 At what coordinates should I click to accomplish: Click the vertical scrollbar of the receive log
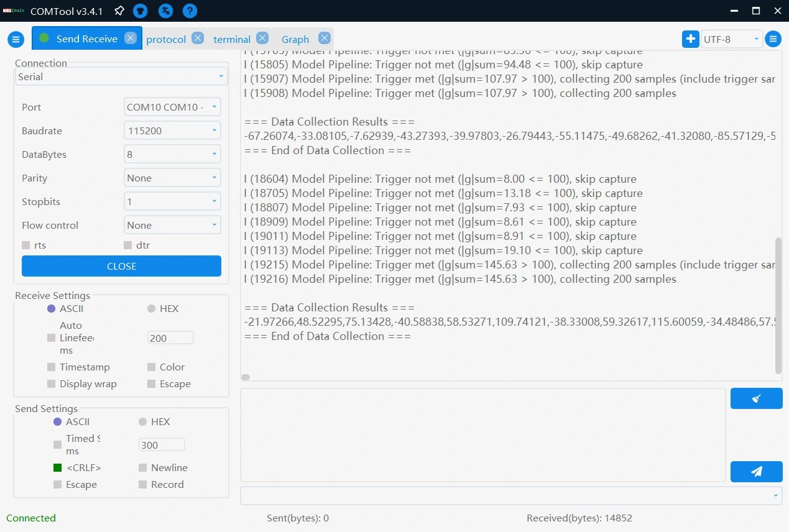click(778, 305)
